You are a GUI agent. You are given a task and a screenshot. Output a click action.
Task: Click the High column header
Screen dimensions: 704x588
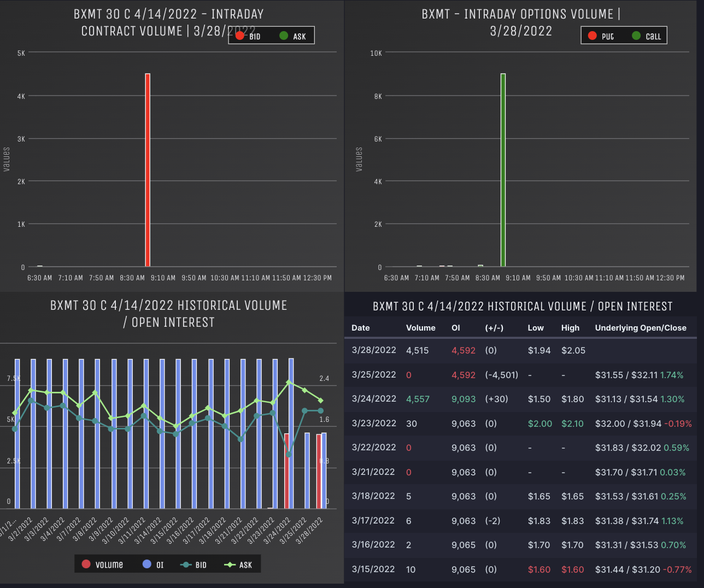point(570,328)
